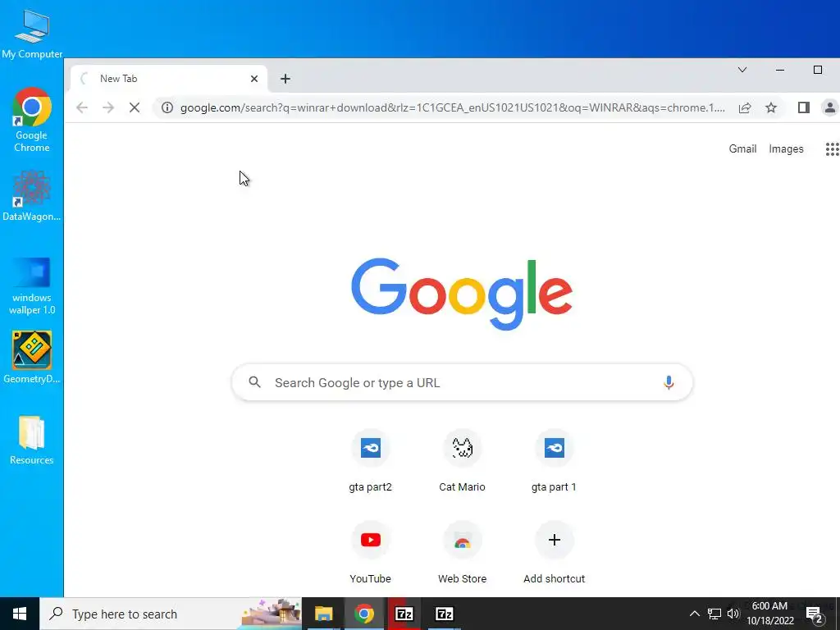Select My Computer desktop icon
This screenshot has height=630, width=840.
[x=32, y=34]
